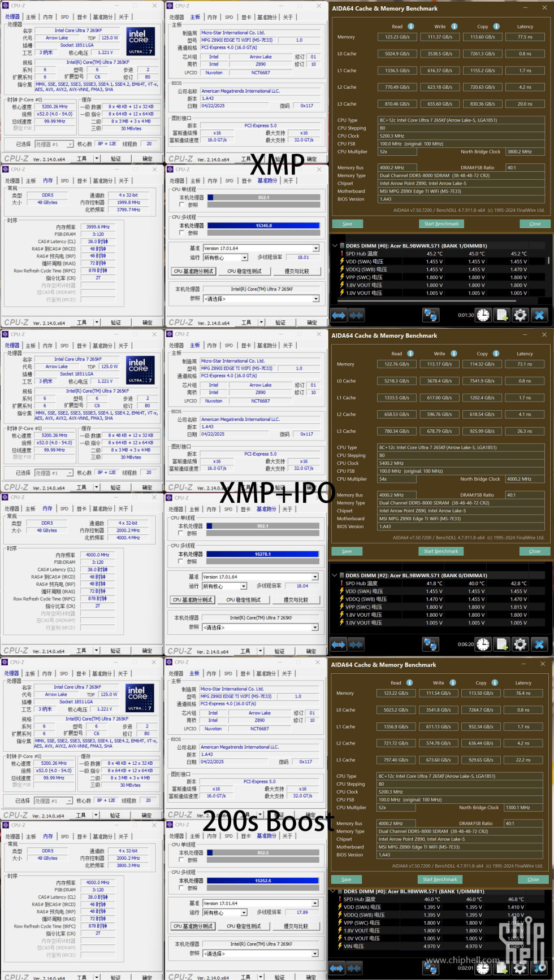Click the networked computers icon near the 0:01:30 timer
Viewport: 554px width, 980px height.
pos(431,315)
